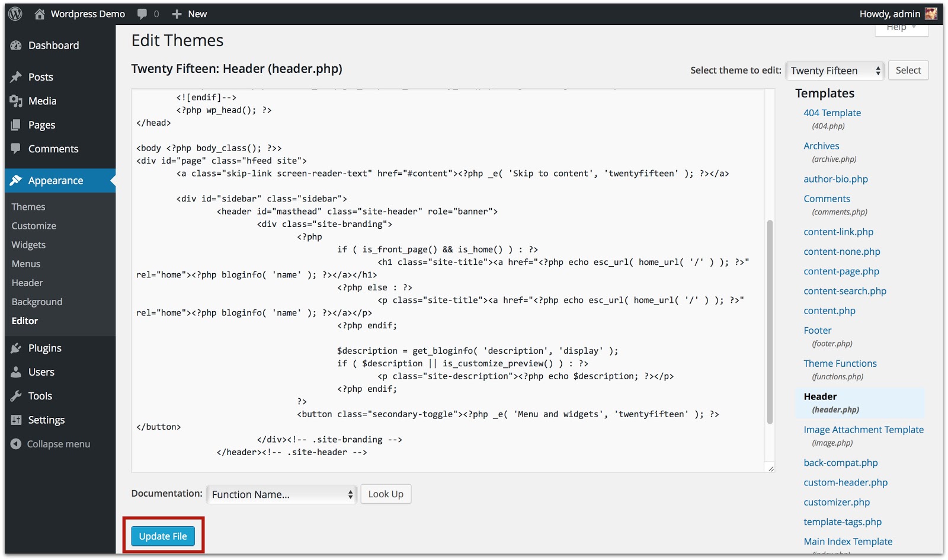Open the Theme Functions template

840,363
